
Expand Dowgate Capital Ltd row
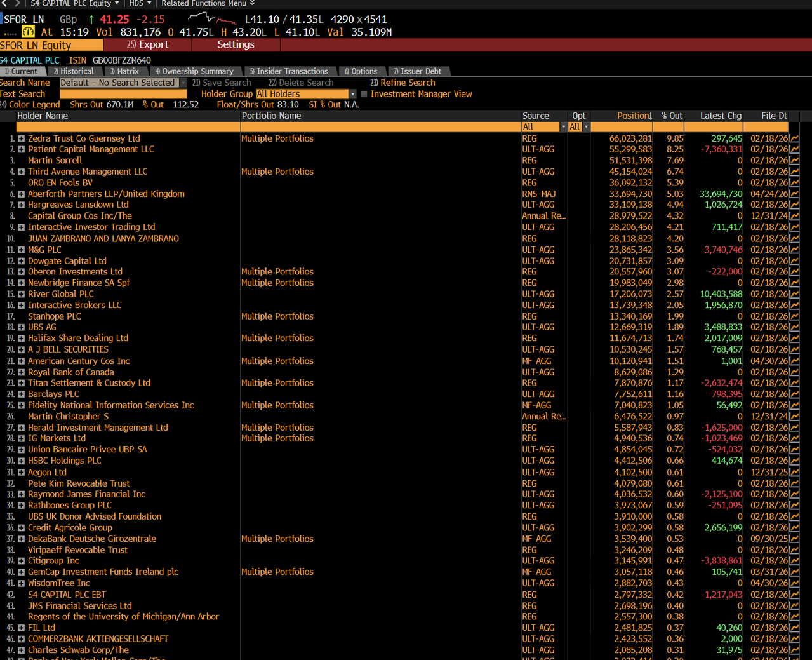tap(21, 261)
